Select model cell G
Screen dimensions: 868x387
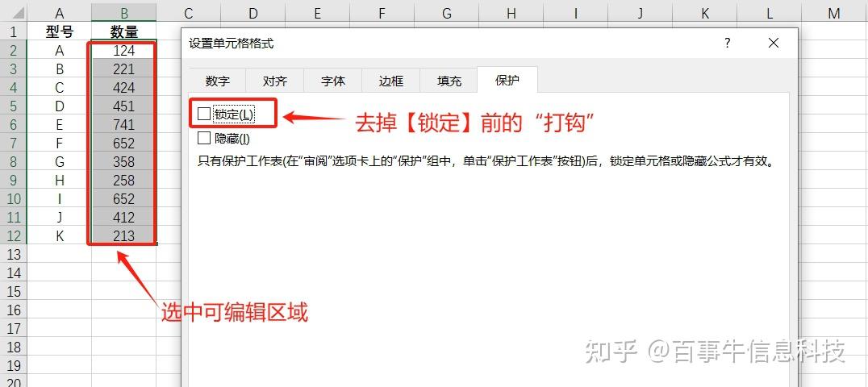pyautogui.click(x=59, y=162)
